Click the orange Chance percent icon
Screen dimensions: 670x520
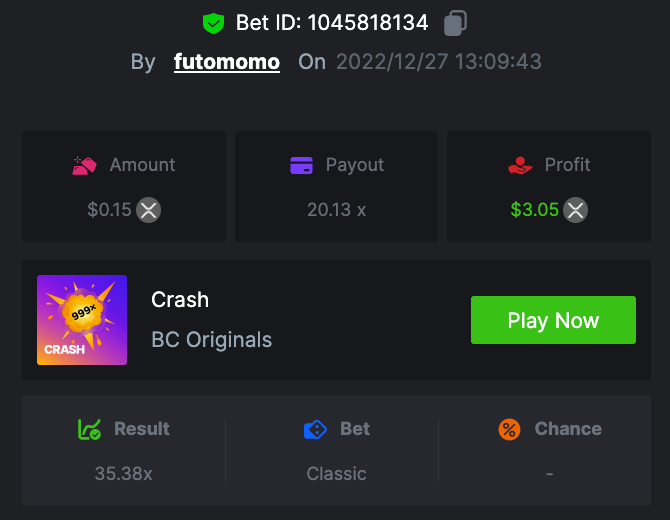(510, 430)
